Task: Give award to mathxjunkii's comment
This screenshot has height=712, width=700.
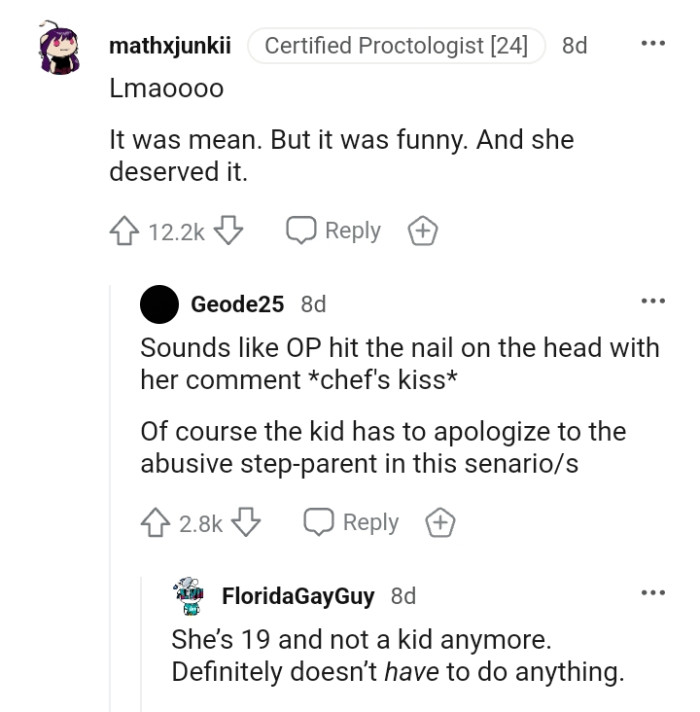Action: (x=422, y=231)
